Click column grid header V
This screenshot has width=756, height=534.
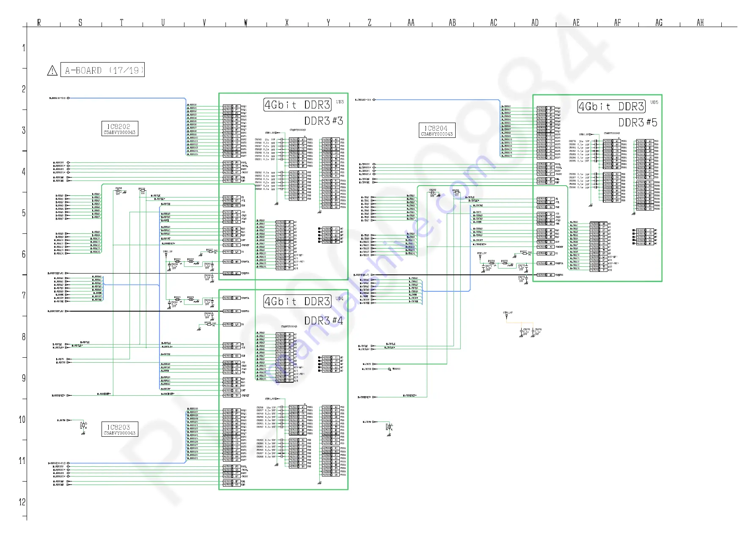coord(204,23)
